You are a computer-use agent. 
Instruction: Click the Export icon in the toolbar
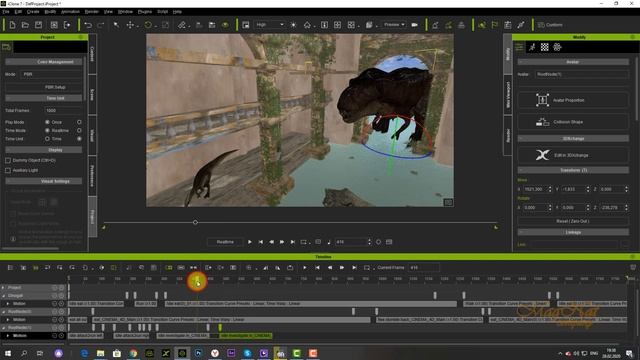tap(67, 25)
